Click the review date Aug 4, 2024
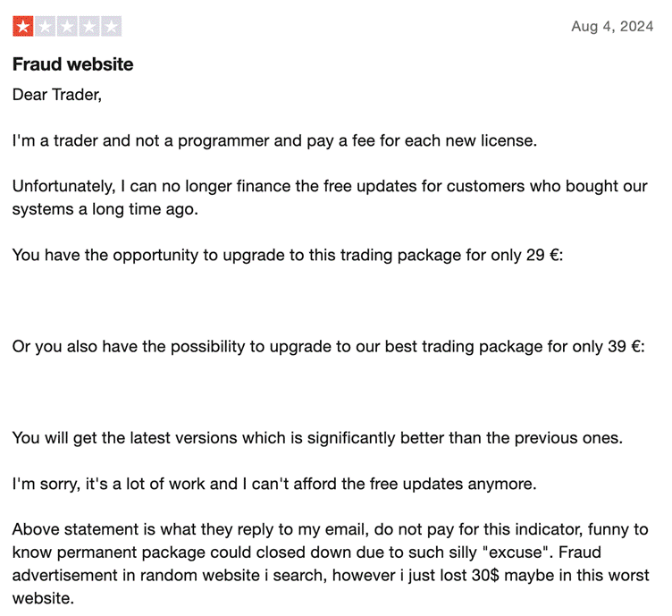This screenshot has height=616, width=672. (612, 27)
